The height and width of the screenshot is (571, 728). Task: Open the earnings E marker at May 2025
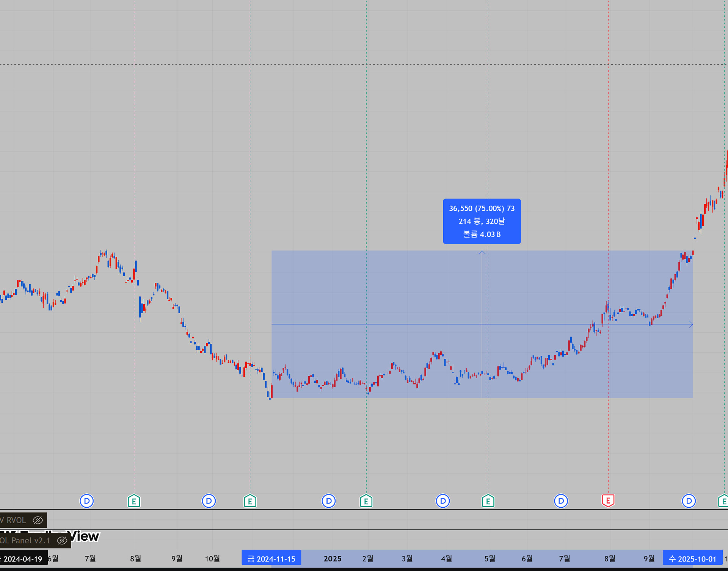coord(488,501)
